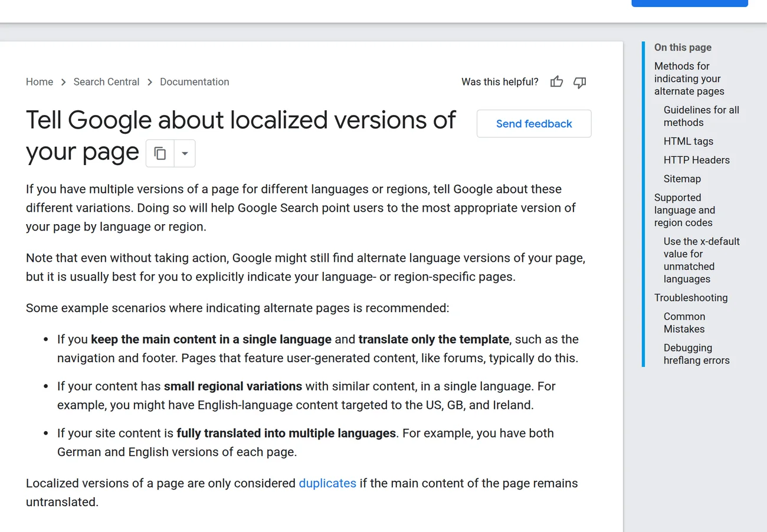
Task: Jump to HTML tags section
Action: pos(689,141)
